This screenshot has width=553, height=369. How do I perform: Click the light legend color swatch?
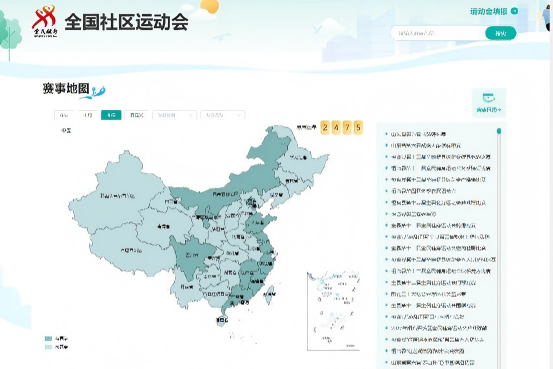pyautogui.click(x=48, y=347)
